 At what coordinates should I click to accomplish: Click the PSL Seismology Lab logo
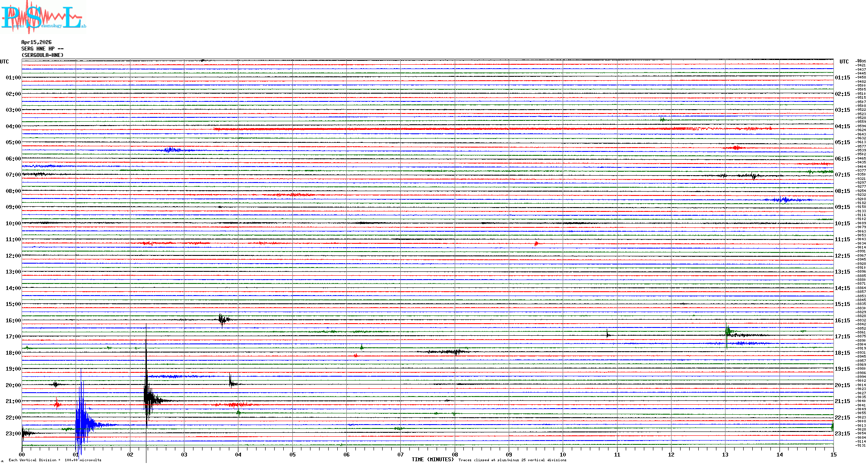click(x=43, y=17)
